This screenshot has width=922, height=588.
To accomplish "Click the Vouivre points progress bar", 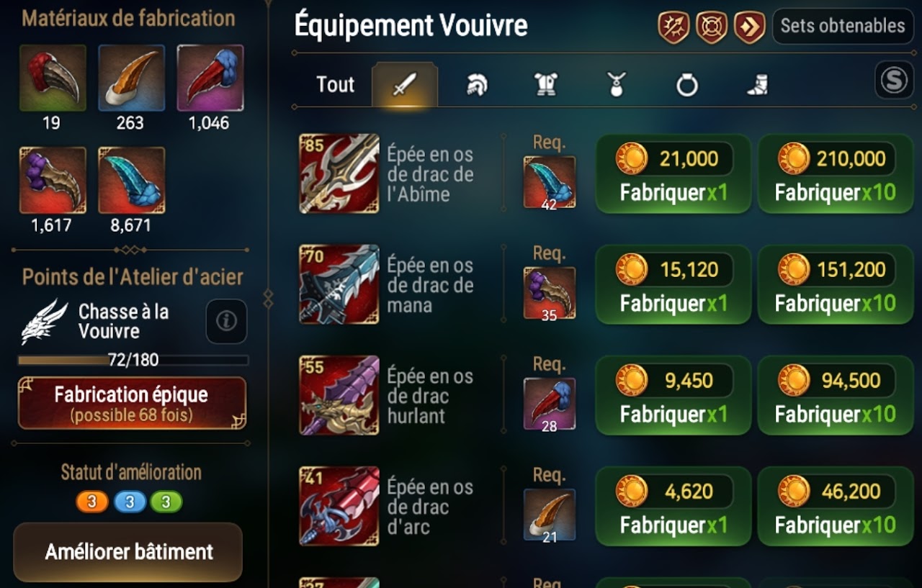I will 133,360.
